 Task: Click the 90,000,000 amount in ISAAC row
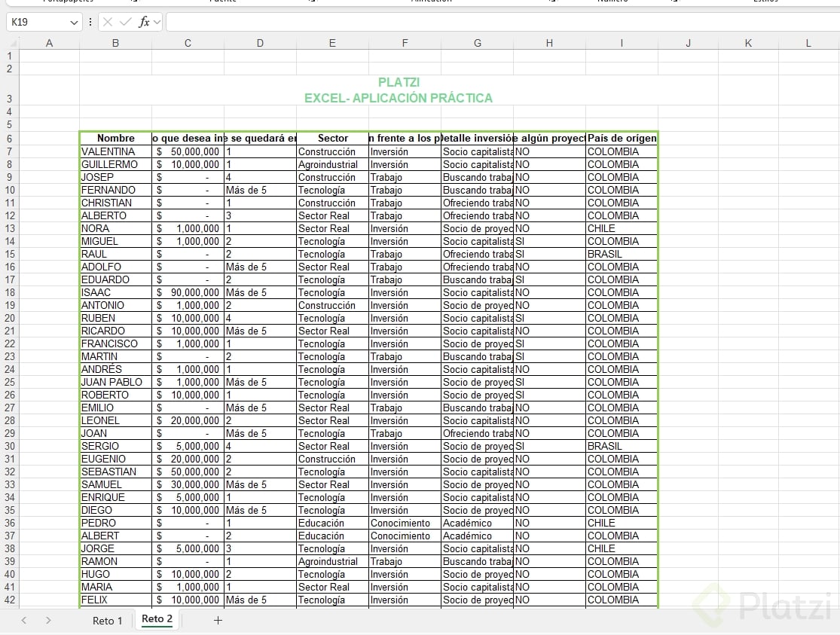click(x=188, y=292)
